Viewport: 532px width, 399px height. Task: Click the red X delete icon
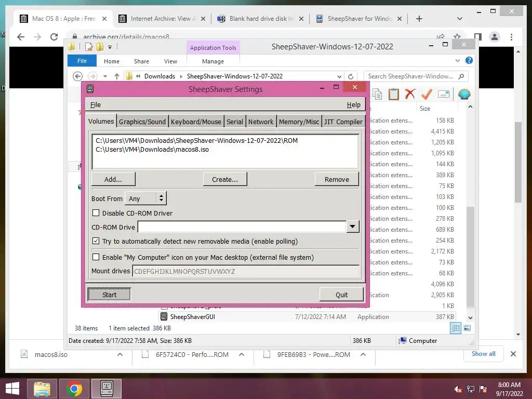[x=410, y=94]
